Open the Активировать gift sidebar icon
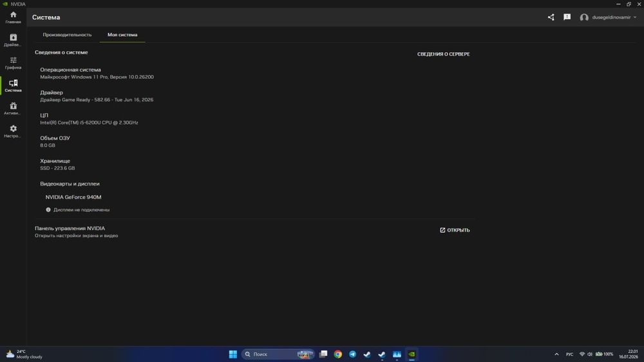This screenshot has width=644, height=362. pos(13,108)
